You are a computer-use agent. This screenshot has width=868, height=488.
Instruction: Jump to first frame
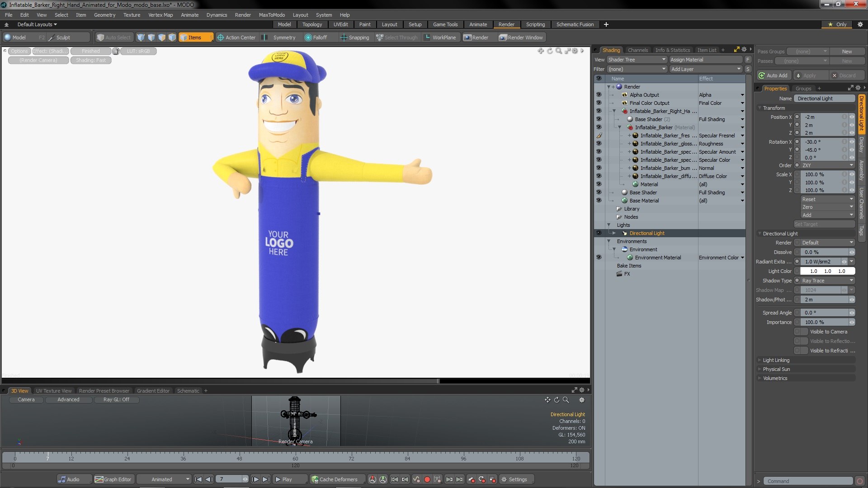pyautogui.click(x=198, y=479)
